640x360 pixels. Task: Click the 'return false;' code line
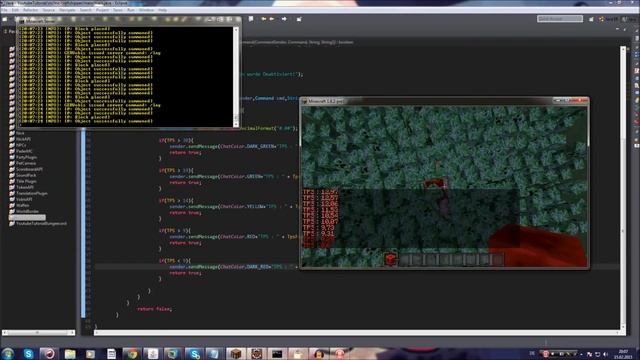(x=154, y=309)
